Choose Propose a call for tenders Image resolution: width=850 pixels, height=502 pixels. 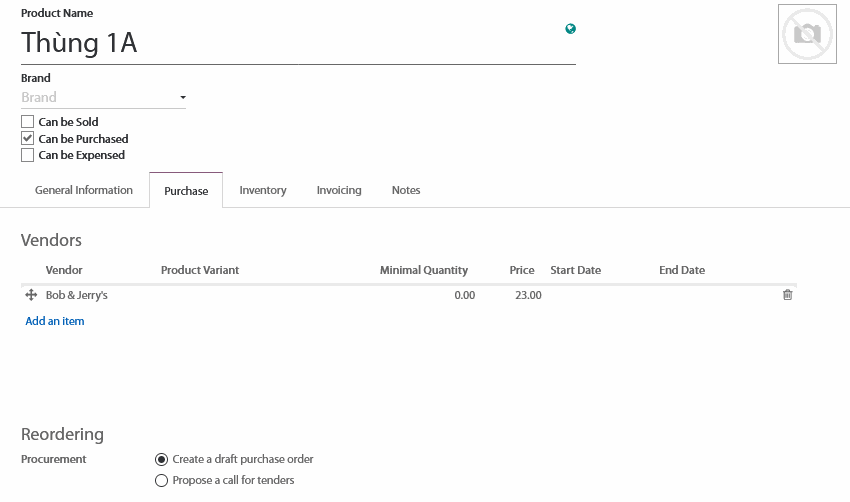(162, 480)
